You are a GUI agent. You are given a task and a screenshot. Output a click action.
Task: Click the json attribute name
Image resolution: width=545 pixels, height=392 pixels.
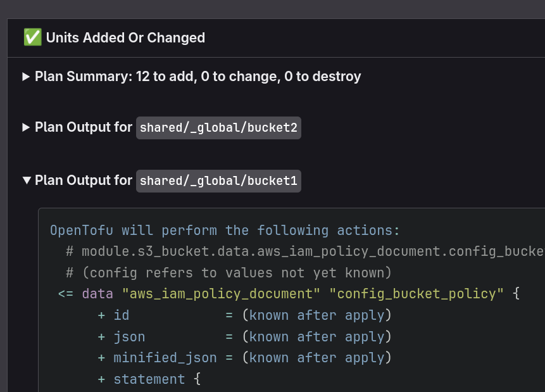click(x=129, y=337)
